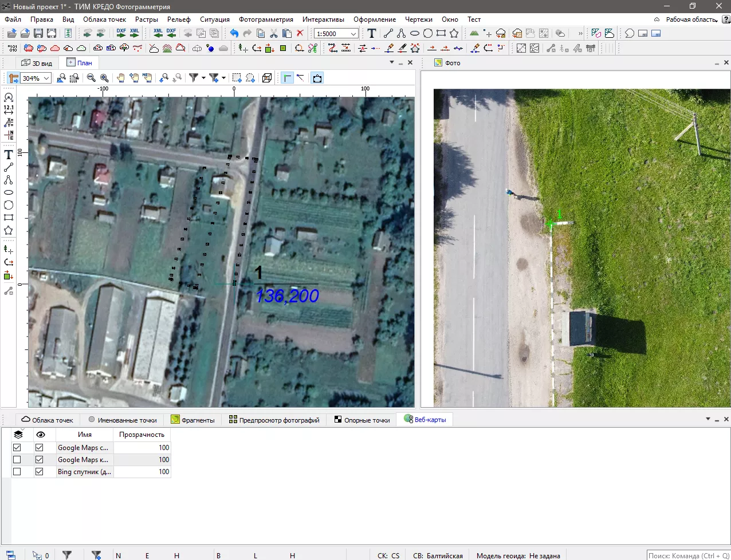Toggle visibility checkbox of Bing спутник layer
The image size is (731, 560).
pyautogui.click(x=39, y=472)
